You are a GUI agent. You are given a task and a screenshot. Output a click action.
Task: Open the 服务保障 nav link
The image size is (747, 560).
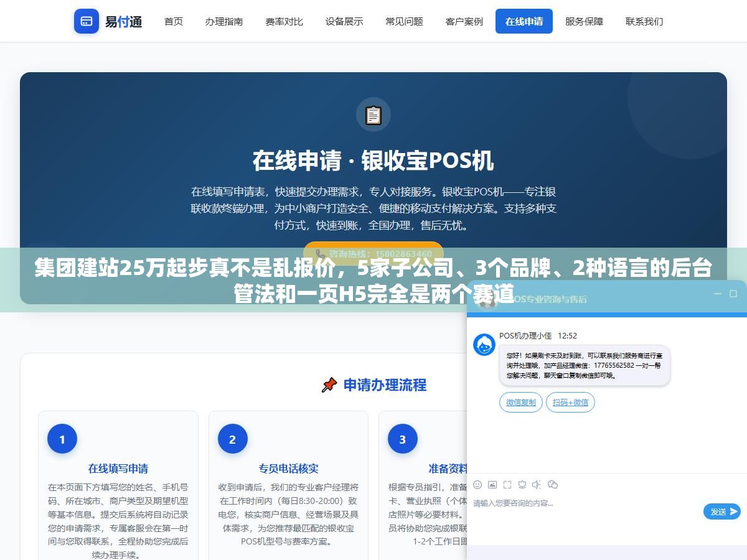pyautogui.click(x=584, y=21)
